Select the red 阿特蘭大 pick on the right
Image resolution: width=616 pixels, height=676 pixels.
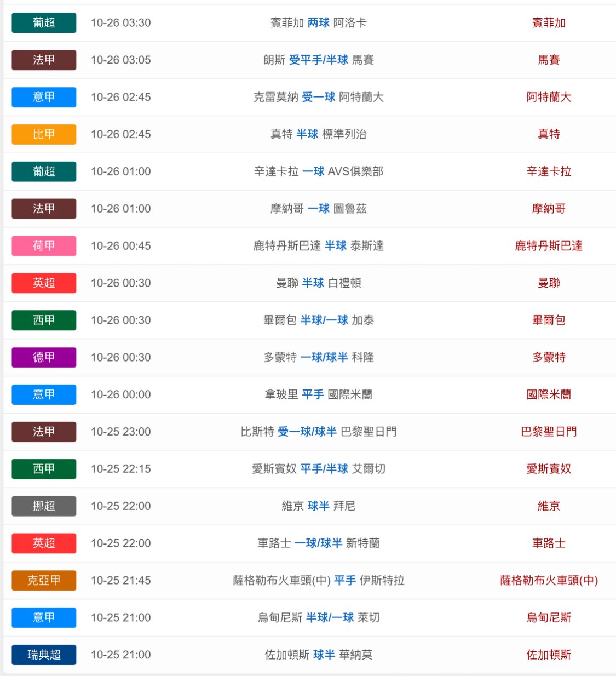(x=549, y=98)
